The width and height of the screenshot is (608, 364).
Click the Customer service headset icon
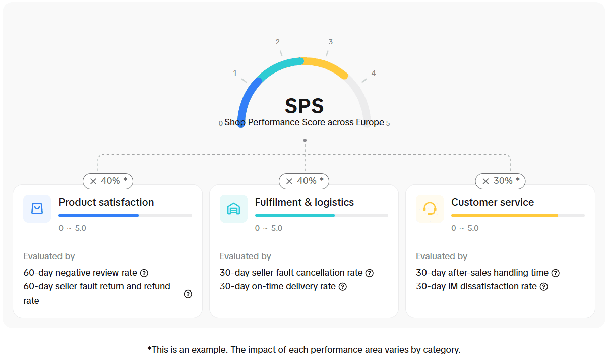point(430,208)
